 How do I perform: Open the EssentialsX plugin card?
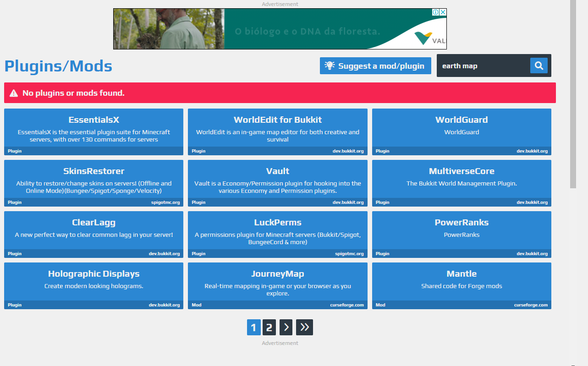click(93, 132)
